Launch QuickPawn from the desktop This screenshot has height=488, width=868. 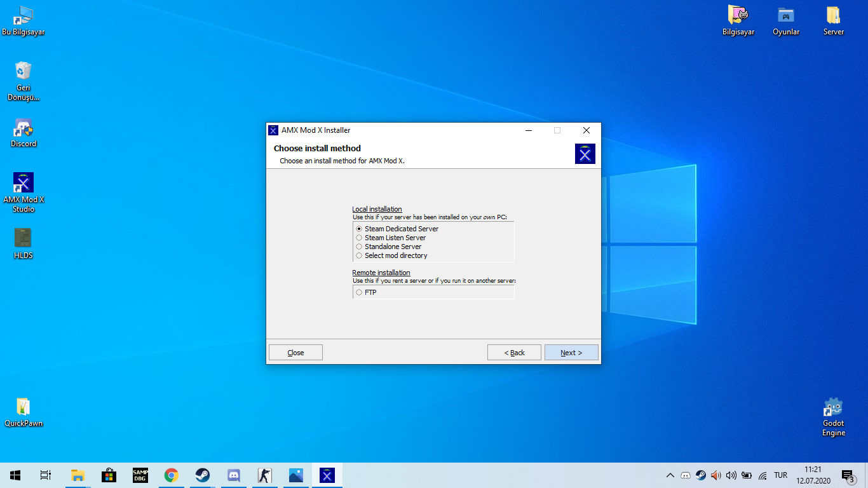(24, 412)
